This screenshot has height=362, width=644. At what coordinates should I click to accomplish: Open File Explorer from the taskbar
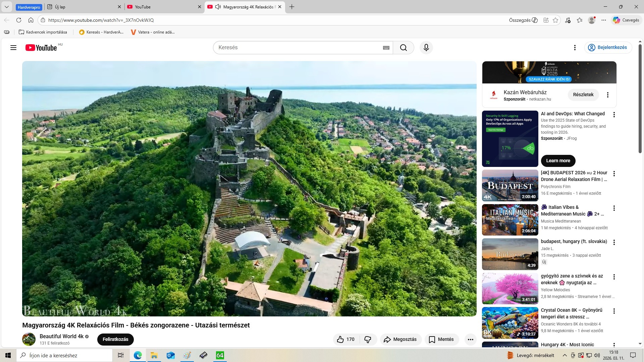pyautogui.click(x=154, y=355)
